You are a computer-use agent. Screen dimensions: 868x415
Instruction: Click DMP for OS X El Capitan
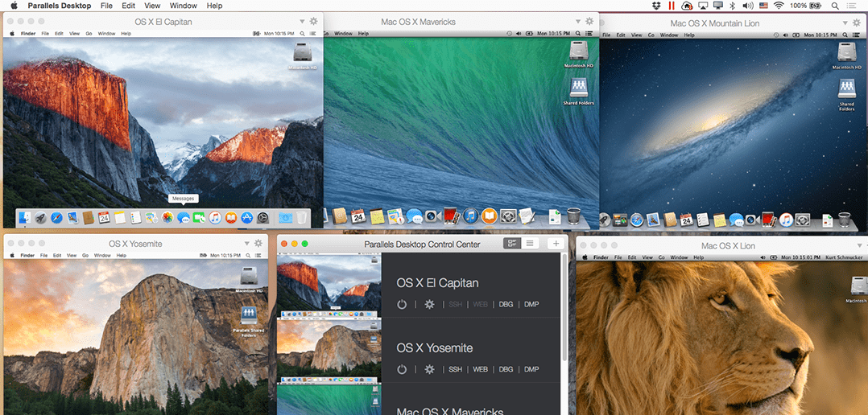click(531, 304)
